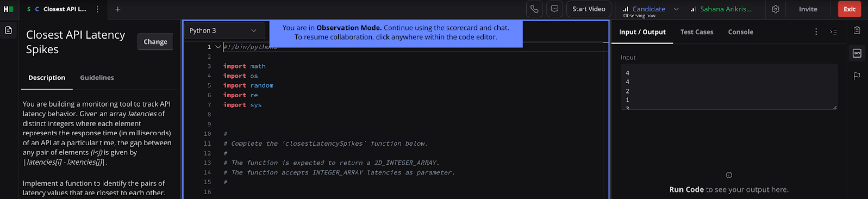Collapse the right output panel

(x=833, y=32)
